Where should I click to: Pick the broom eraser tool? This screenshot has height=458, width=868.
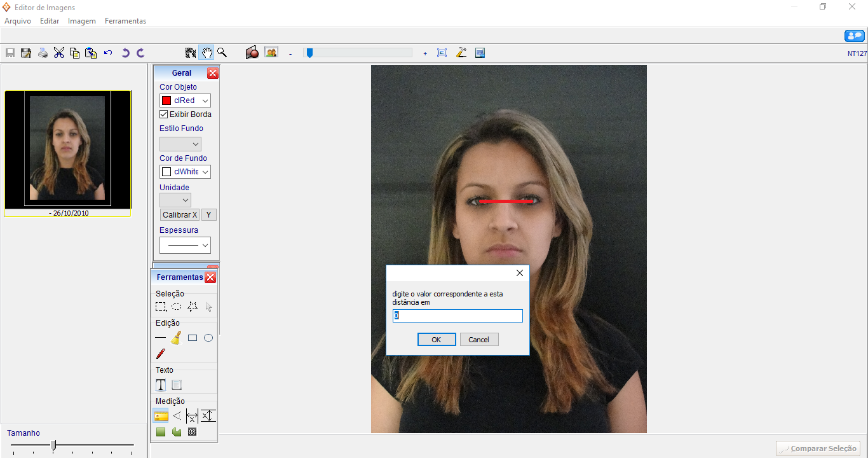pos(177,338)
